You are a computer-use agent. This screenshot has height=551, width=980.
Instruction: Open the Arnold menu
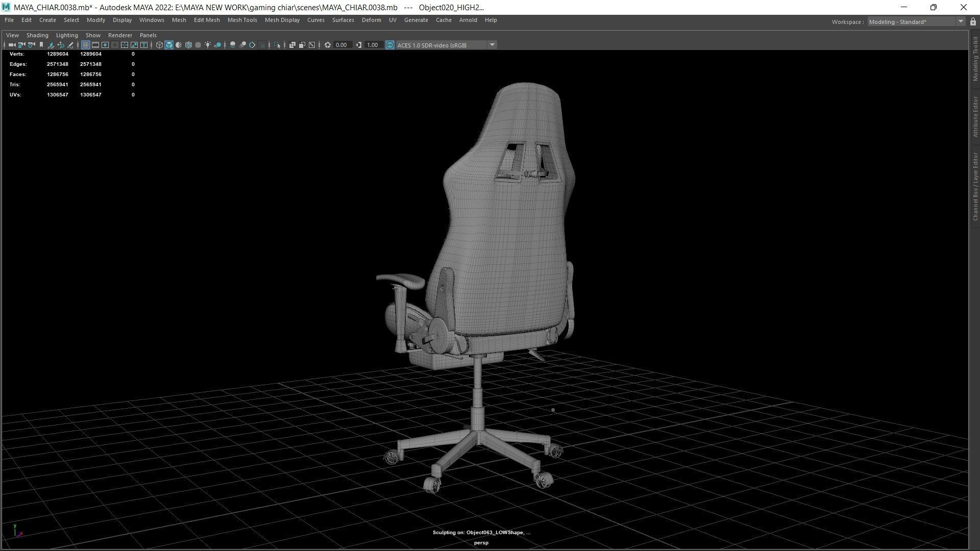(468, 20)
